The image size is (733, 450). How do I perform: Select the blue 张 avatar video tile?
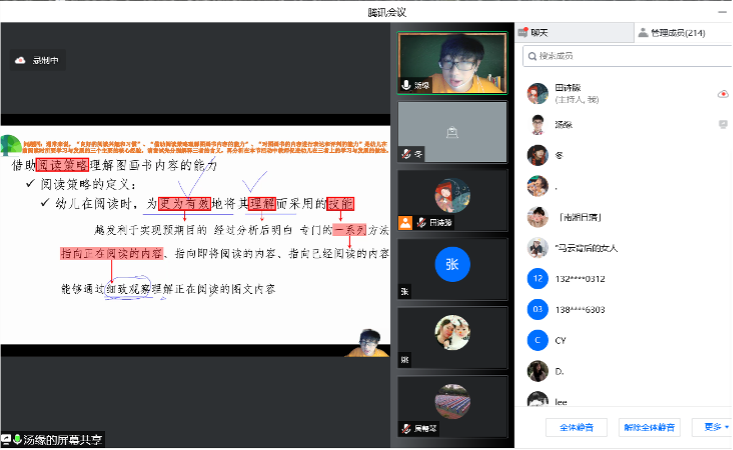pos(451,264)
